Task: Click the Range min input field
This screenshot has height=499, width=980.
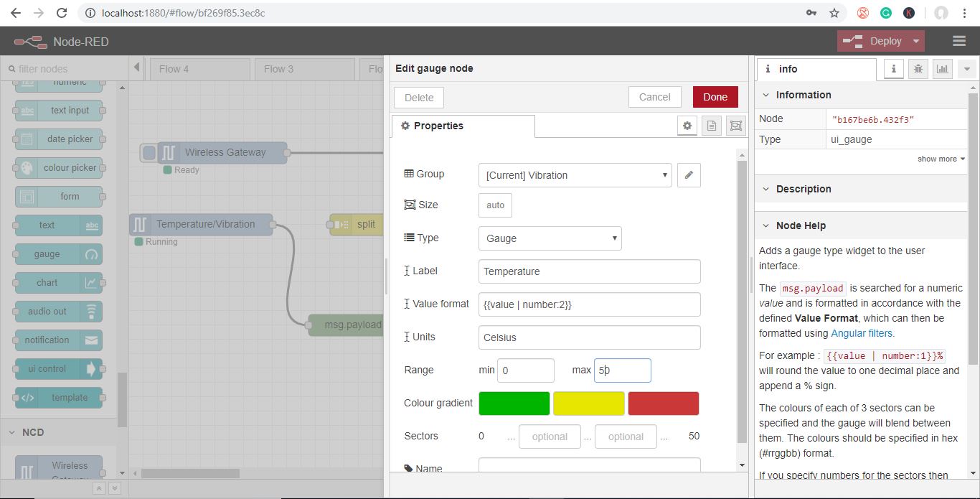Action: pyautogui.click(x=526, y=370)
